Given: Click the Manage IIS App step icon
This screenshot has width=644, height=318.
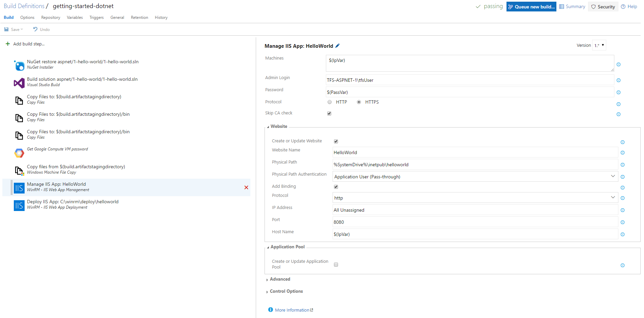Looking at the screenshot, I should click(19, 188).
